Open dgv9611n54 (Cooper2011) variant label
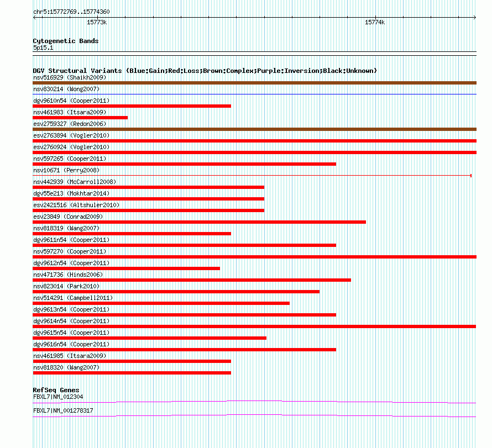This screenshot has height=448, width=492. (x=71, y=240)
